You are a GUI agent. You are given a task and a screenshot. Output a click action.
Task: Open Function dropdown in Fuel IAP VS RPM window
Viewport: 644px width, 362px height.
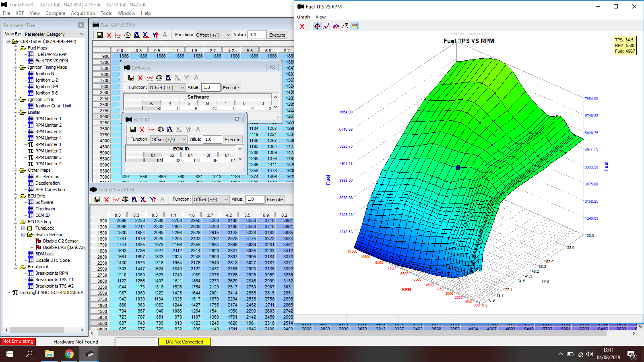[213, 35]
